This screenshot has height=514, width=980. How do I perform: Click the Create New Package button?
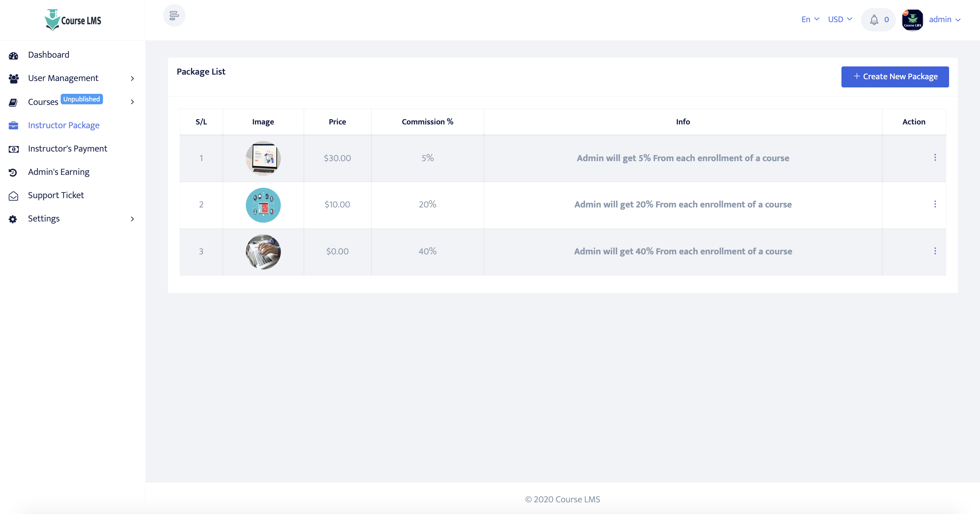coord(895,77)
